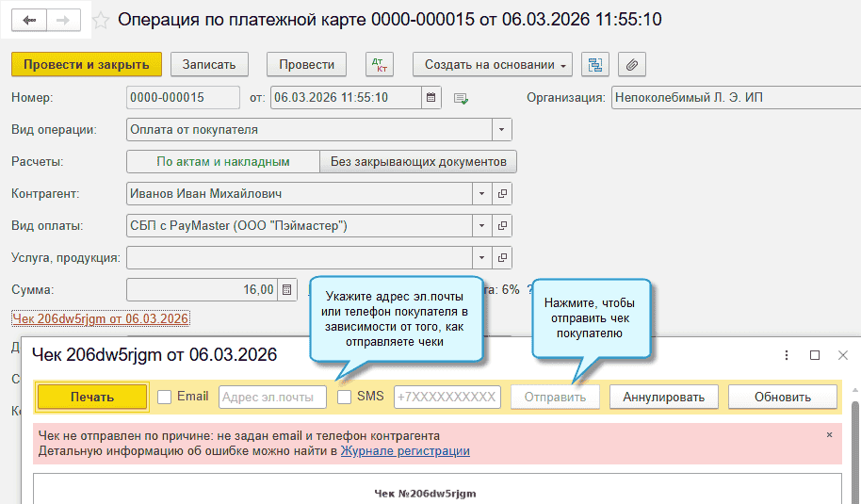861x504 pixels.
Task: Add document to favorites star
Action: pyautogui.click(x=103, y=20)
